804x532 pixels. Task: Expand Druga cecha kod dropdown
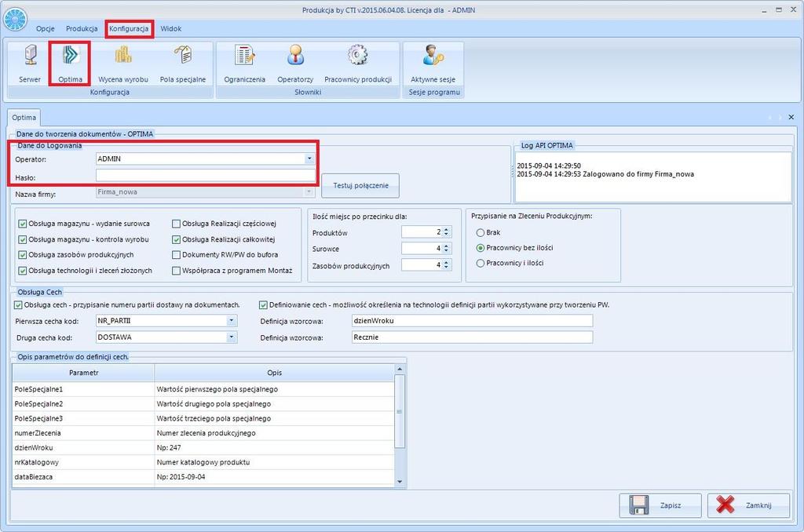point(232,337)
